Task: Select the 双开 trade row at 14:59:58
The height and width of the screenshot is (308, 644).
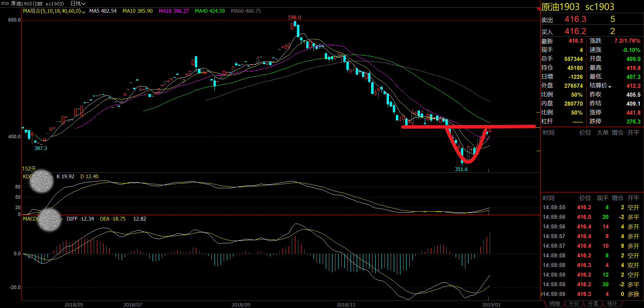Action: (x=591, y=265)
